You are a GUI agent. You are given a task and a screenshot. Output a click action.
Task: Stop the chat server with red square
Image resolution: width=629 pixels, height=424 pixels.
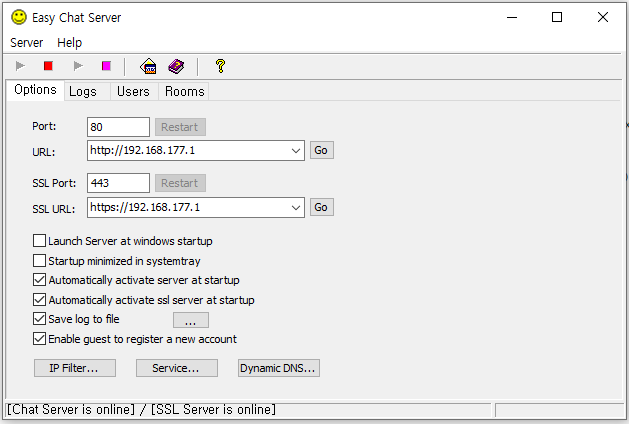[x=48, y=66]
